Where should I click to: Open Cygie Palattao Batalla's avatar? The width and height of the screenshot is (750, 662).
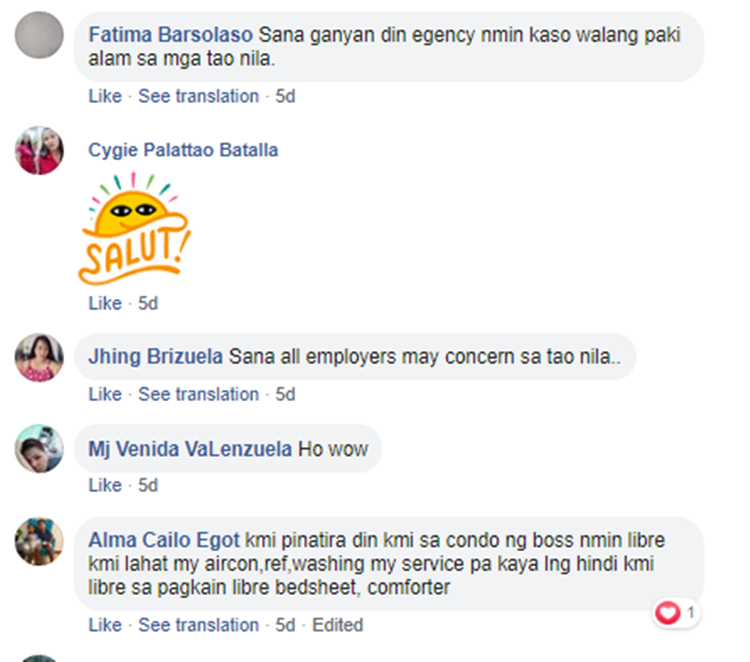39,150
